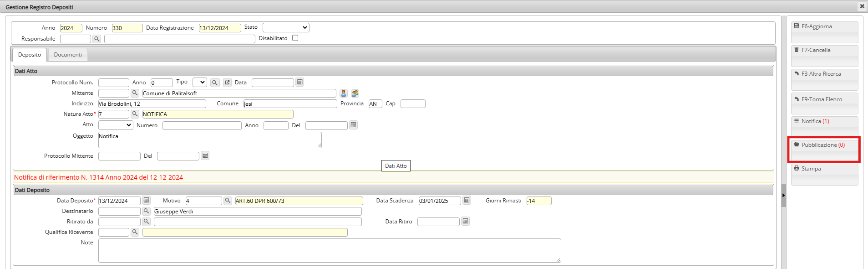This screenshot has height=269, width=868.
Task: Click the F7-Cancella button
Action: click(x=824, y=55)
